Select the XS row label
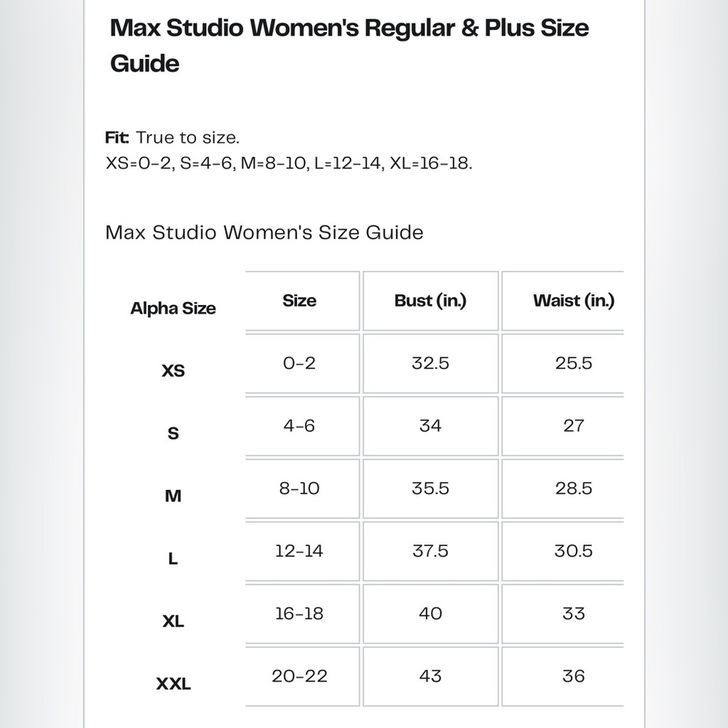The image size is (728, 728). (173, 371)
